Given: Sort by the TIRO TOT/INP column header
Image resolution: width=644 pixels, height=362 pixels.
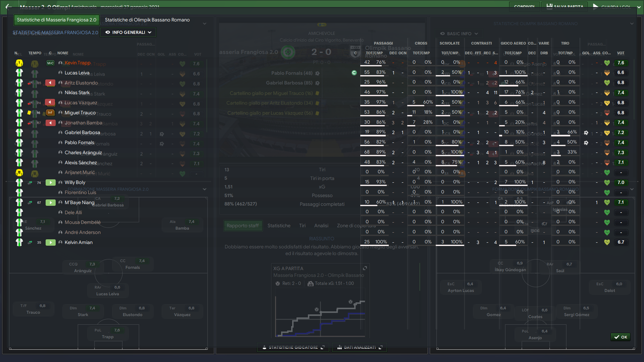Looking at the screenshot, I should tap(565, 53).
